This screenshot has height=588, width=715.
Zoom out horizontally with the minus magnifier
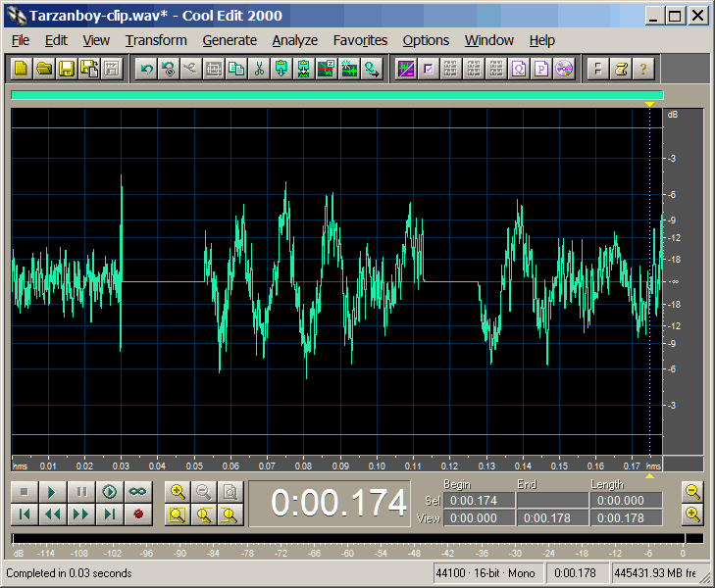pyautogui.click(x=204, y=492)
